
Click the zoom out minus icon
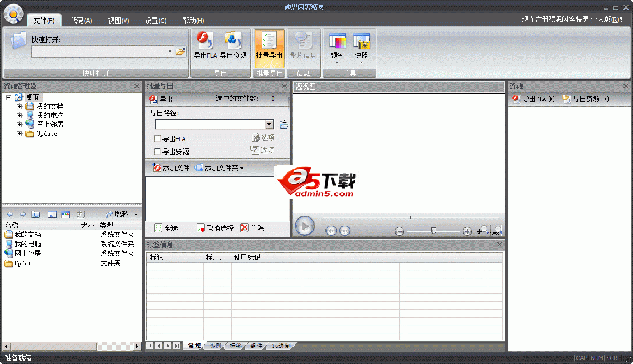pyautogui.click(x=399, y=231)
